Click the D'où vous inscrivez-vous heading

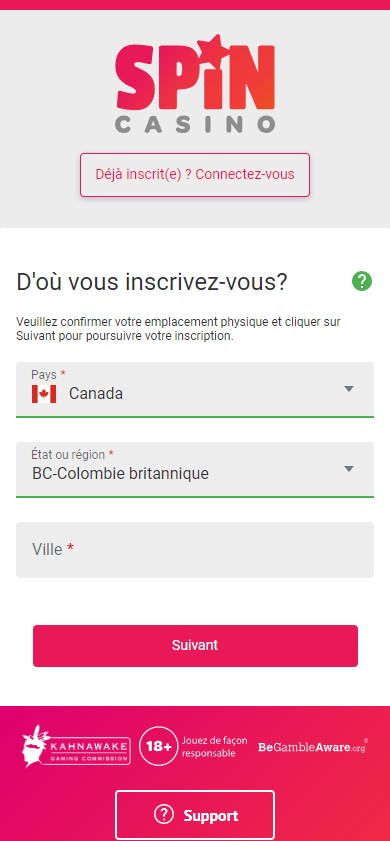(152, 282)
